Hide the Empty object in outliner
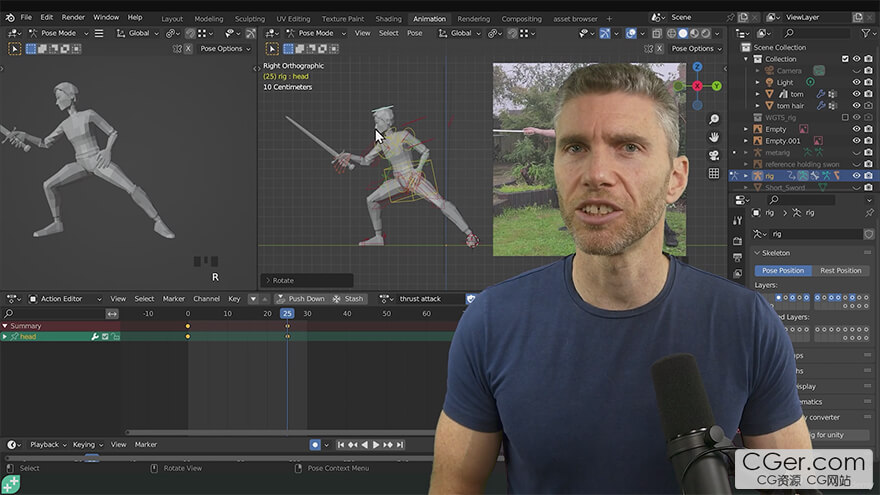 click(x=856, y=129)
